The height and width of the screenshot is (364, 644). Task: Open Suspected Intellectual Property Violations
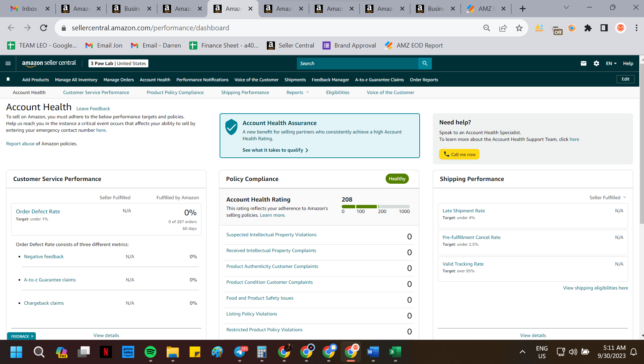[271, 235]
